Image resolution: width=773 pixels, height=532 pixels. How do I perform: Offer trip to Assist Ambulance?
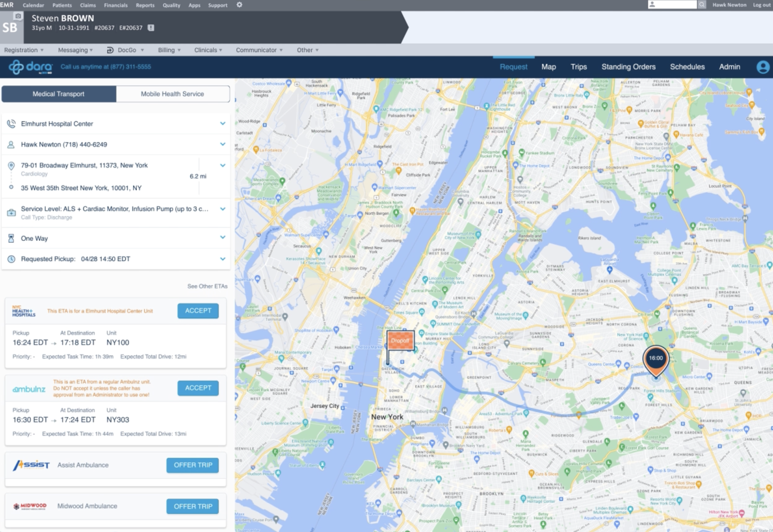(192, 465)
